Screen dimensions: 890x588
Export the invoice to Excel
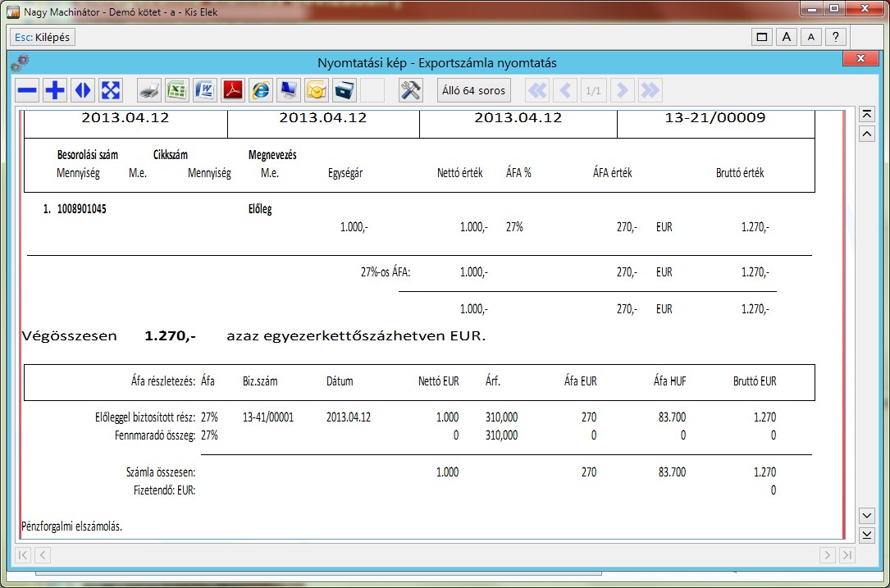click(x=177, y=90)
